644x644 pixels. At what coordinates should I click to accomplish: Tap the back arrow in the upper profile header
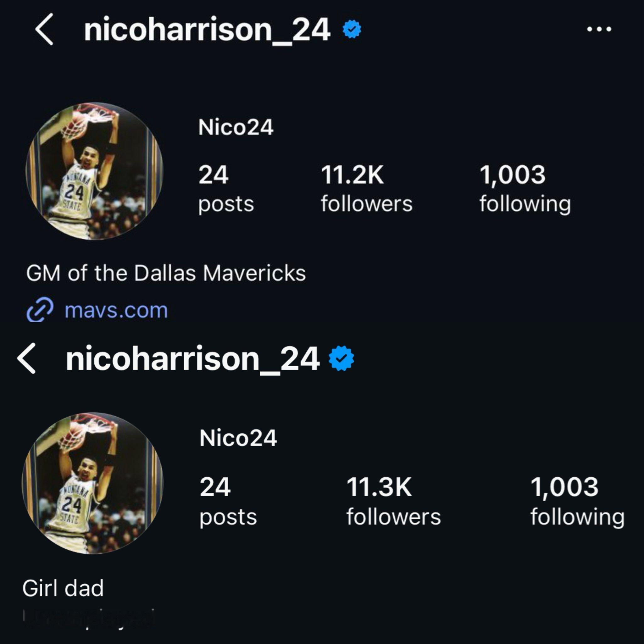click(44, 29)
